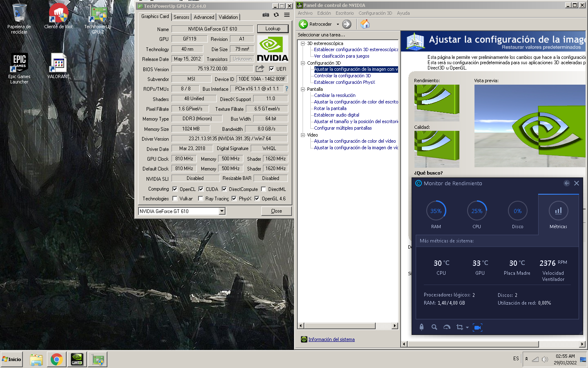
Task: Click the crop screenshot icon in monitor
Action: 459,327
